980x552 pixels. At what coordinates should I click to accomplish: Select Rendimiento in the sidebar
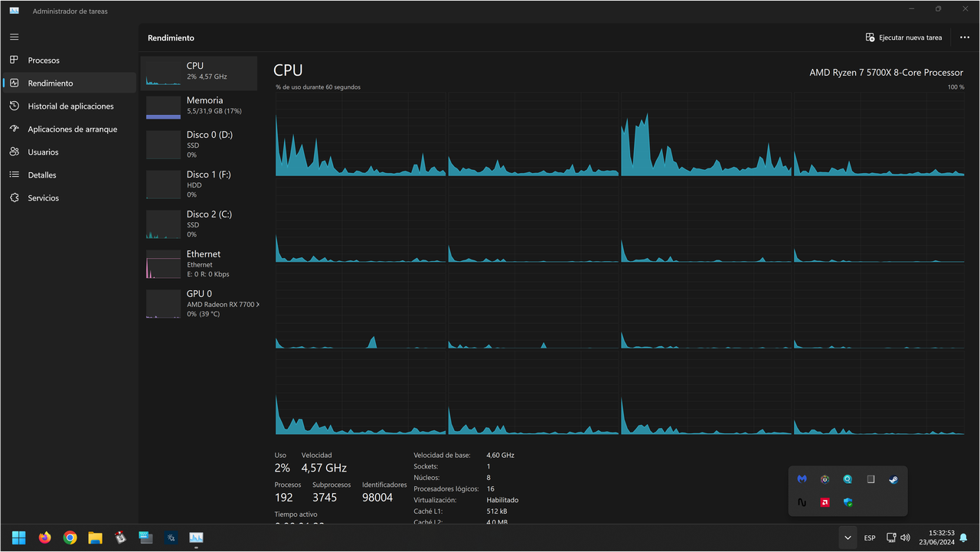click(x=69, y=83)
